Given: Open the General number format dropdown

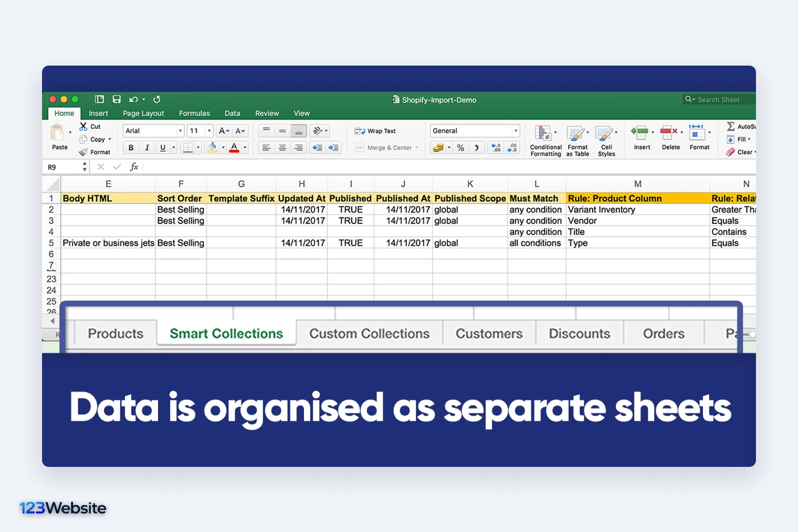Looking at the screenshot, I should click(516, 131).
